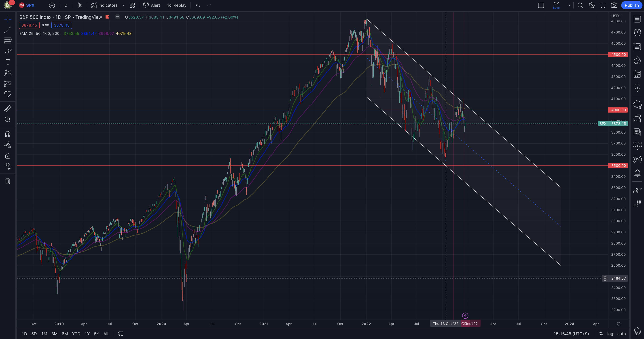The width and height of the screenshot is (644, 339).
Task: Select the brush drawing tool
Action: coord(8,51)
